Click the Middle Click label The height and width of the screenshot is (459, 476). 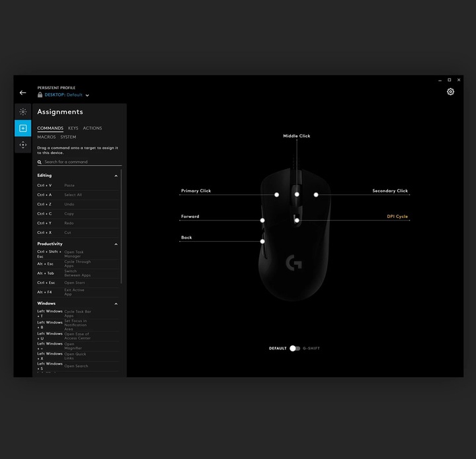click(x=297, y=136)
